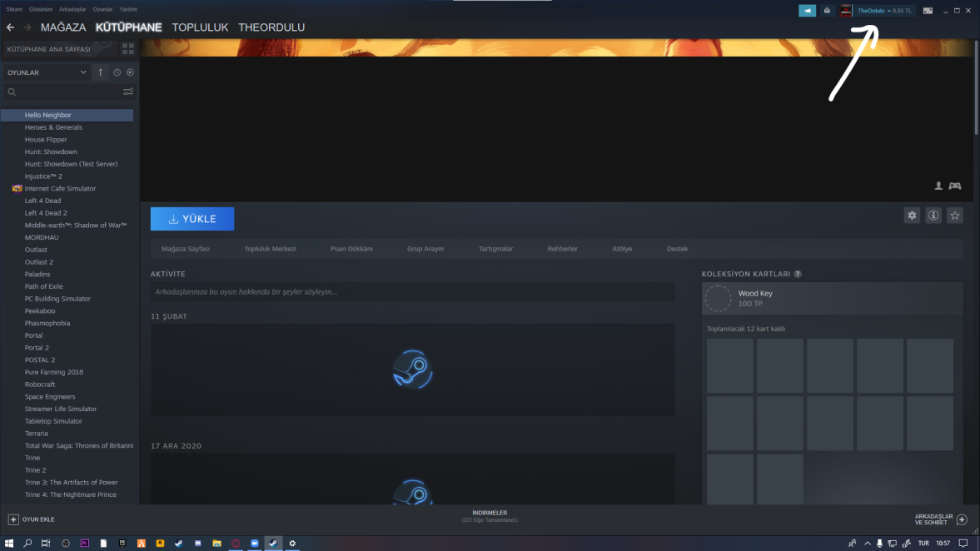Image resolution: width=980 pixels, height=551 pixels.
Task: Open Arkadaşlar ve Sohbet panel
Action: (941, 519)
